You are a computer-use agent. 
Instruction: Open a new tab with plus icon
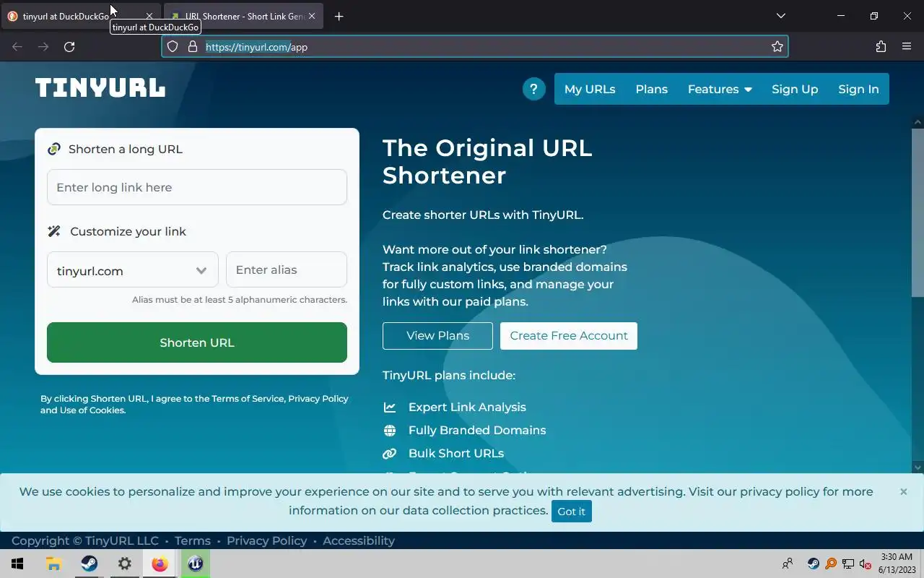coord(339,16)
